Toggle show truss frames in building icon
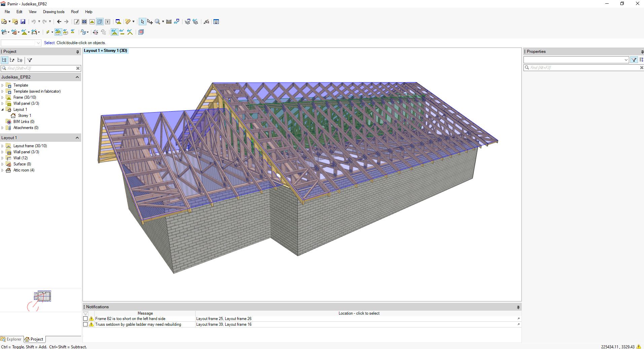The width and height of the screenshot is (644, 349). (x=58, y=32)
